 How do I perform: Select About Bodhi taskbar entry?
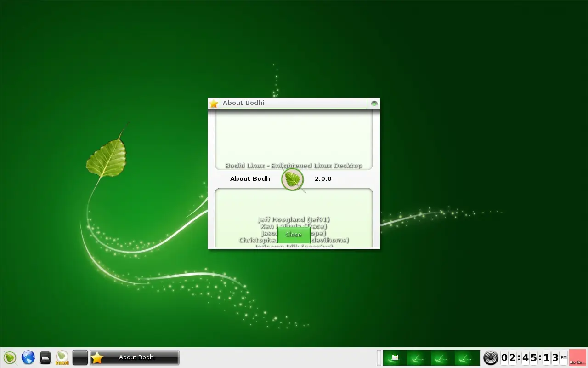135,357
